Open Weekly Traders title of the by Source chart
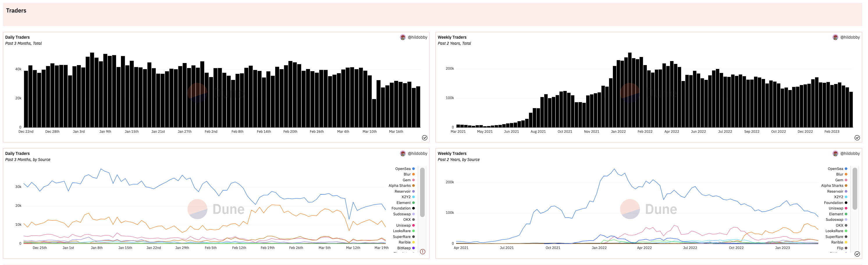Screen dimensions: 868x265 click(452, 153)
